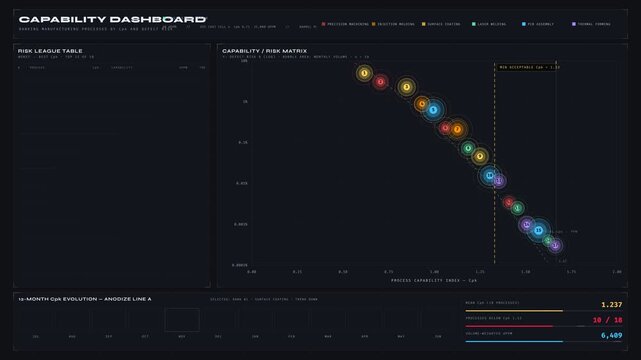Viewport: 641px width, 360px height.
Task: Click the Mean Cpk value 1.237
Action: click(x=612, y=304)
